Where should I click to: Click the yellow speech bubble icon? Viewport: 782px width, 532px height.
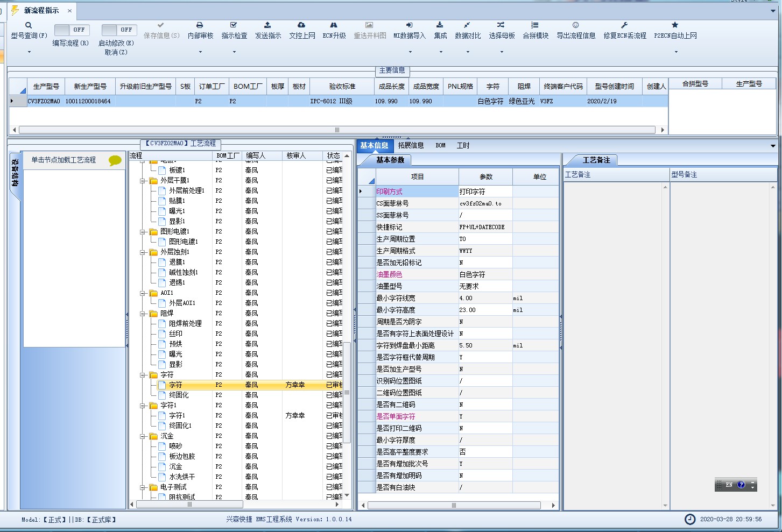tap(115, 160)
